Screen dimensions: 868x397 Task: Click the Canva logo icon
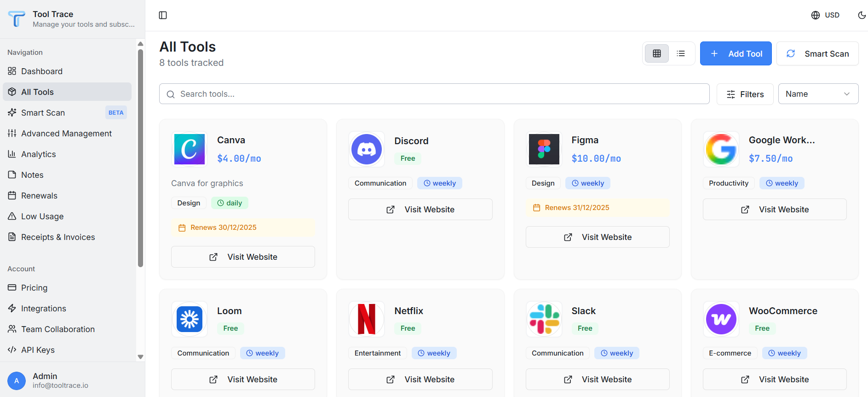[x=189, y=149]
